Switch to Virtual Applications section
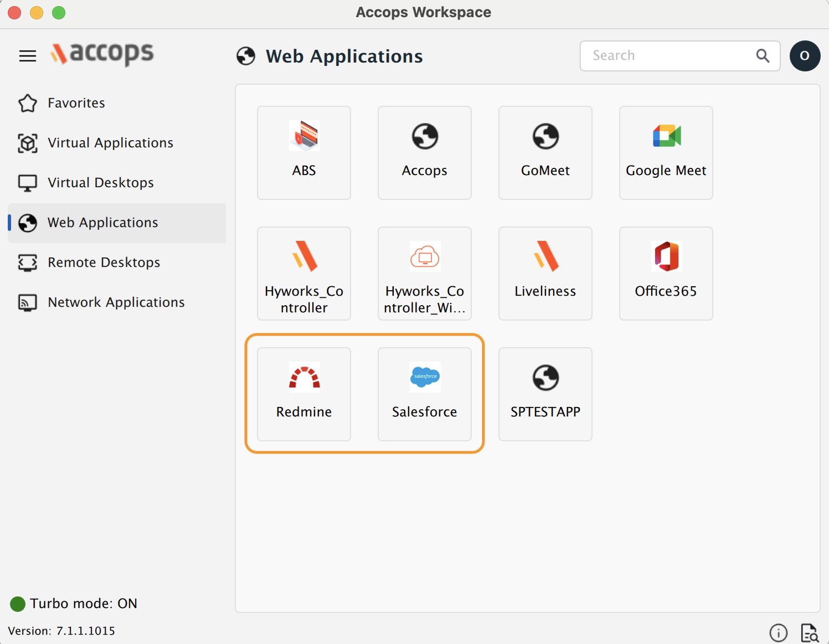Image resolution: width=829 pixels, height=644 pixels. [x=110, y=143]
